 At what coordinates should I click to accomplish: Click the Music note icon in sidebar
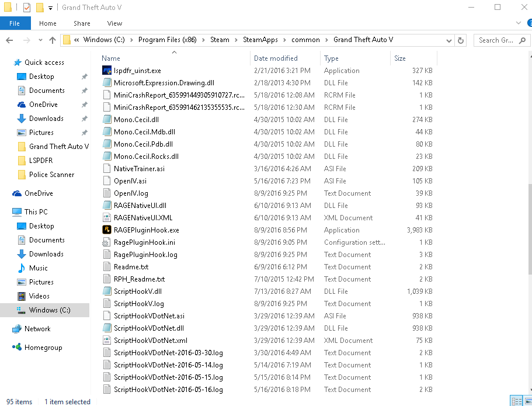pos(22,268)
